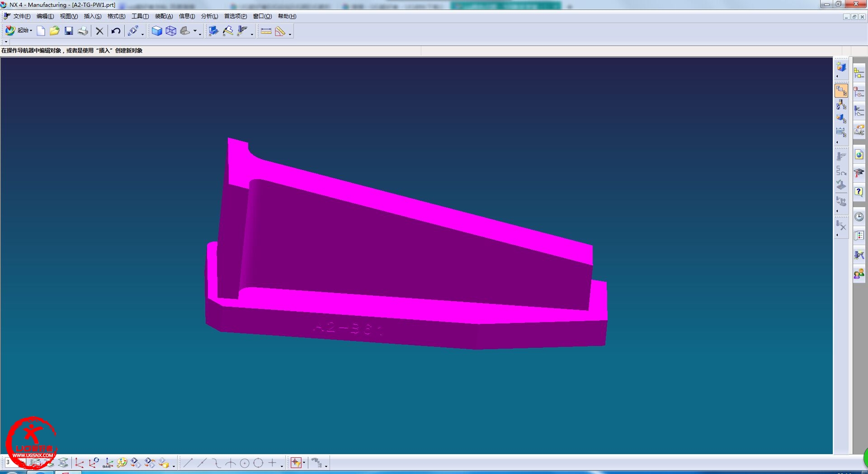Image resolution: width=868 pixels, height=474 pixels.
Task: Create a new file with the New icon
Action: click(x=41, y=31)
